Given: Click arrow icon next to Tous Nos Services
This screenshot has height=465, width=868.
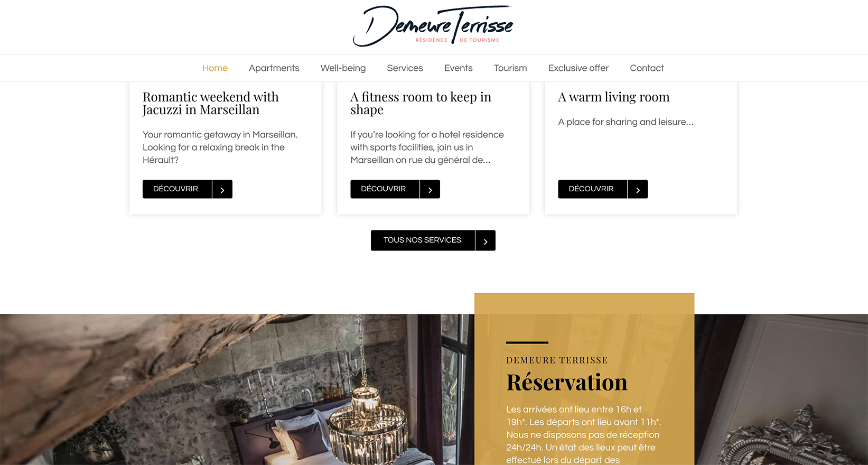Looking at the screenshot, I should [x=486, y=240].
